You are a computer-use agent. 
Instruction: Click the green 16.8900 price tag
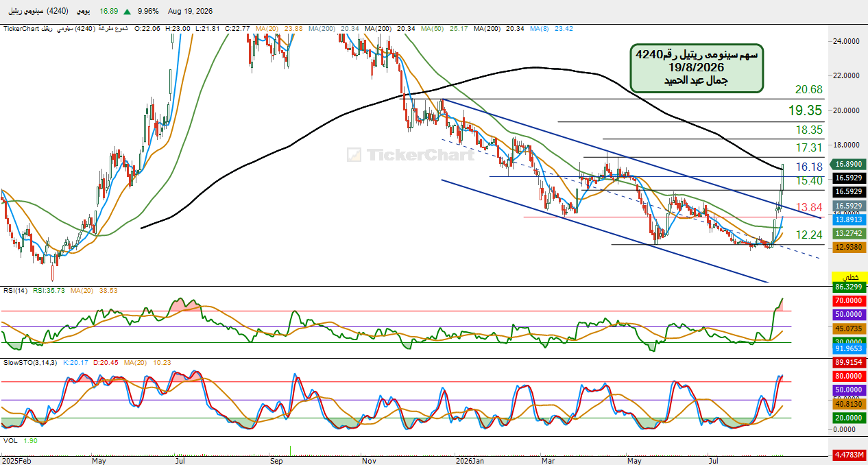(x=847, y=165)
